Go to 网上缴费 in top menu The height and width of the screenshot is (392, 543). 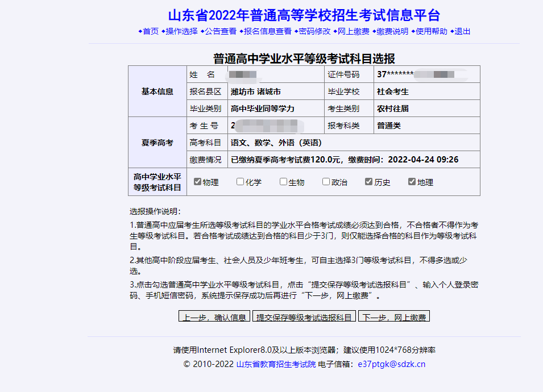[x=353, y=31]
